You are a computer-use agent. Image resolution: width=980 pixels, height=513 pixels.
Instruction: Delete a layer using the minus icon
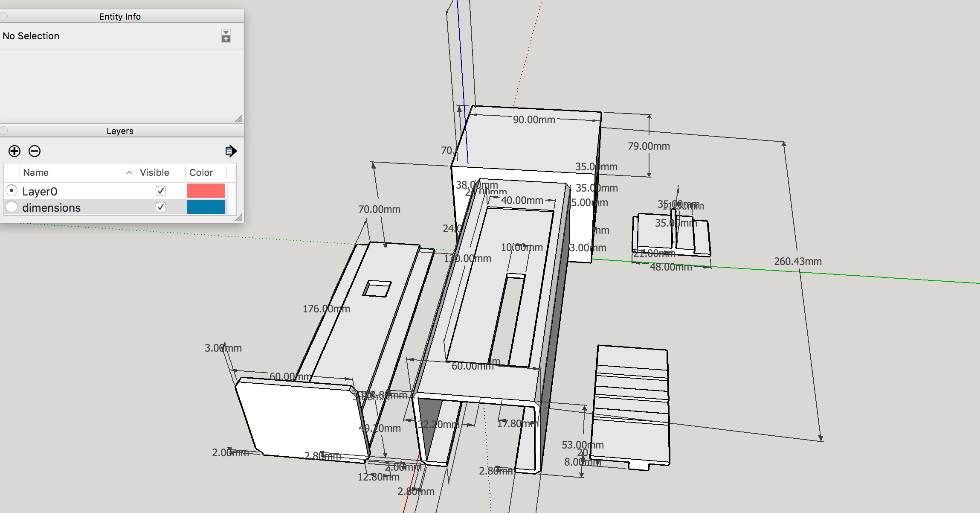[x=35, y=152]
